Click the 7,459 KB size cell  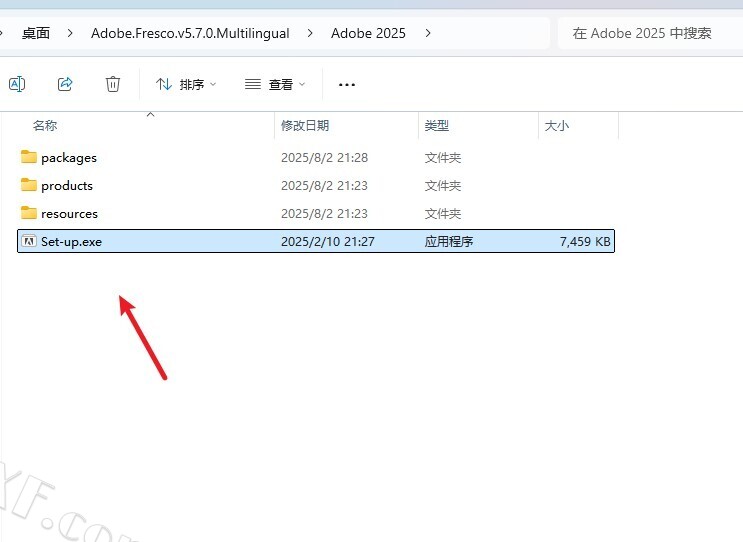[x=585, y=242]
